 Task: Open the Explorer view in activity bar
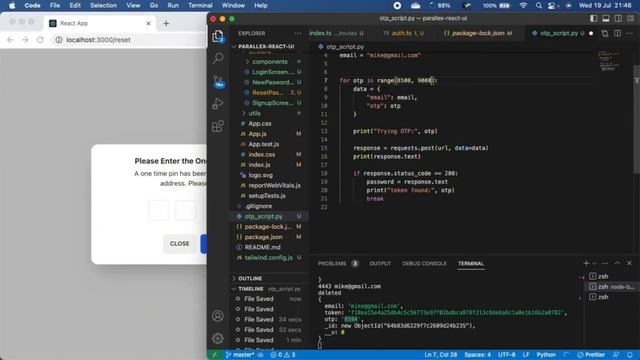[218, 36]
